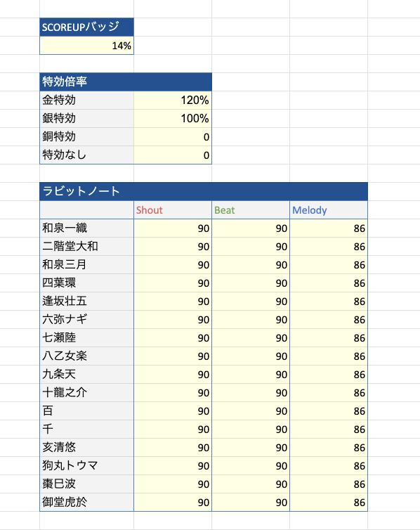Select the 特効なし value cell
This screenshot has width=420, height=530.
pos(173,155)
